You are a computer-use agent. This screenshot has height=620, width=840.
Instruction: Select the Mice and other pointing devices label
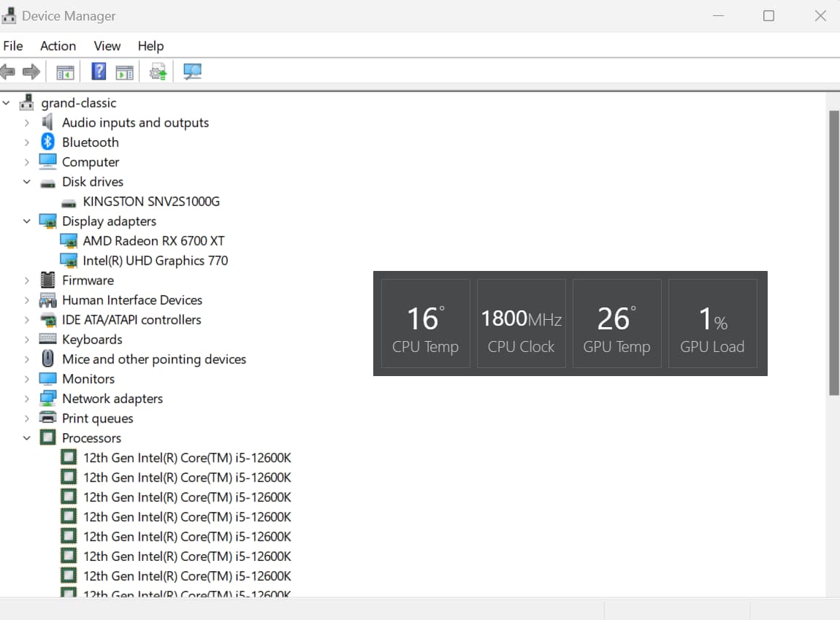[153, 359]
